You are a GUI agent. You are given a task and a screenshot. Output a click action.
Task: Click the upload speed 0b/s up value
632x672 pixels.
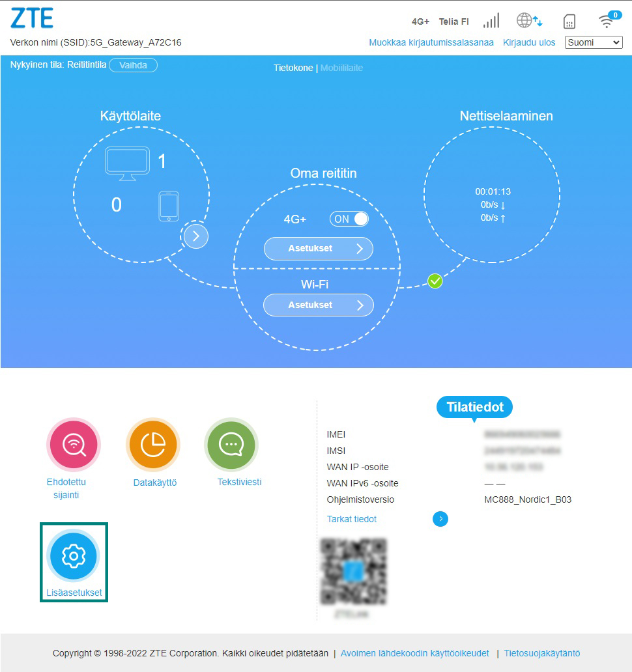point(493,217)
